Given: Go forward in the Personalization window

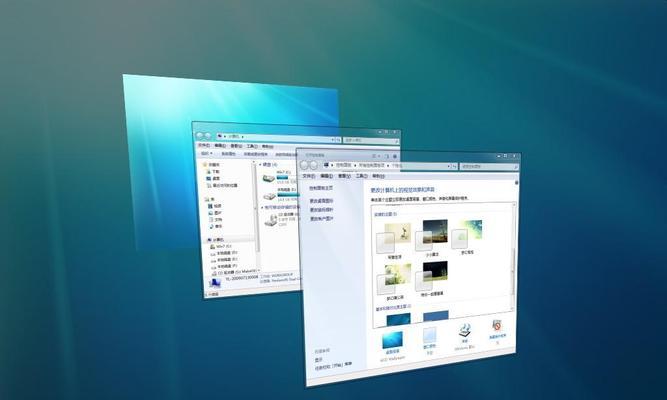Looking at the screenshot, I should pos(314,165).
